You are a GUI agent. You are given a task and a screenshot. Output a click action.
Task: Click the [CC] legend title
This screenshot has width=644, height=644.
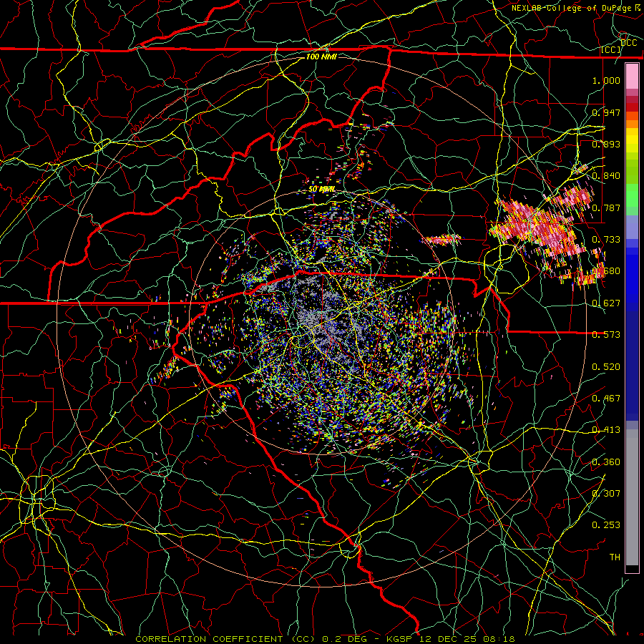click(611, 49)
